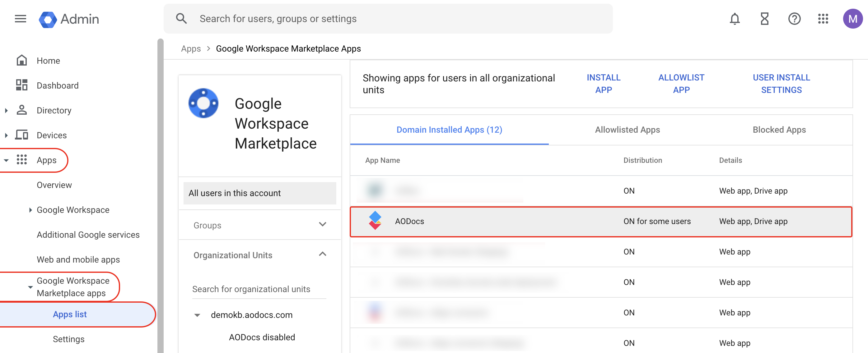This screenshot has width=868, height=353.
Task: Collapse the demokb.aodocs.com org unit arrow
Action: [x=197, y=315]
